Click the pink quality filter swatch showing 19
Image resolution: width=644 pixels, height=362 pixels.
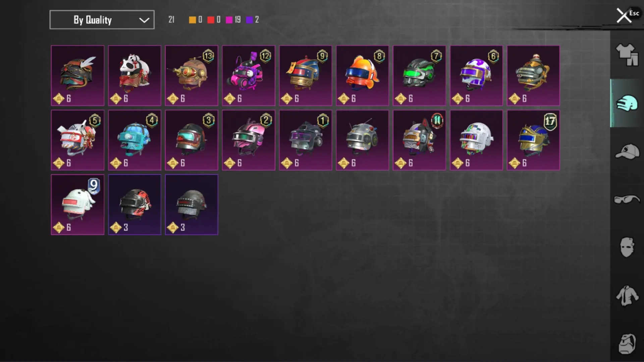point(229,20)
